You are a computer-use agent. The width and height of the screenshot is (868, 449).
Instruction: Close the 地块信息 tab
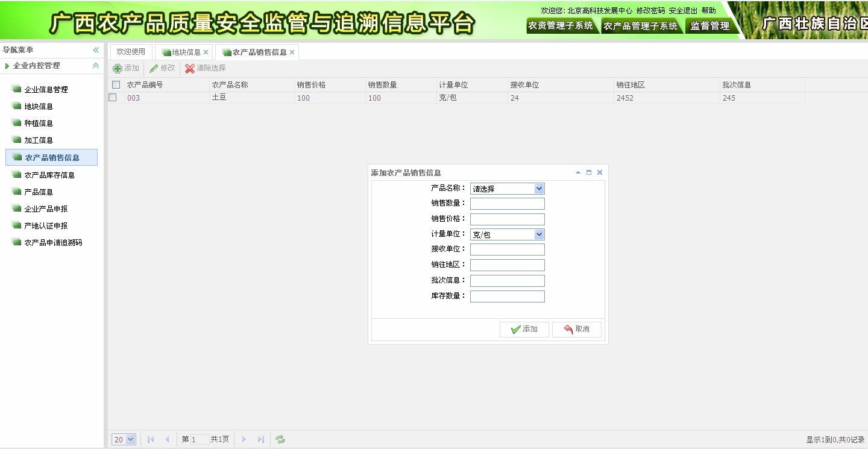pyautogui.click(x=206, y=52)
